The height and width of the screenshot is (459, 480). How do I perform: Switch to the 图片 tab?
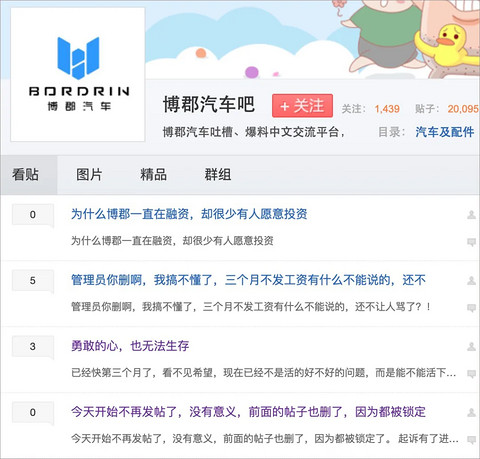point(89,175)
